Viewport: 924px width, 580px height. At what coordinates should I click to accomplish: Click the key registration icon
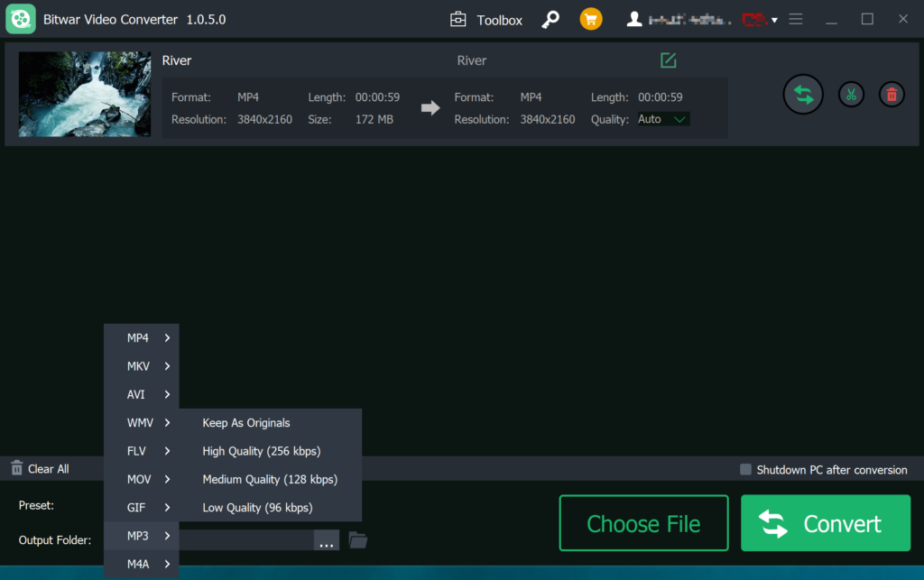pos(550,19)
